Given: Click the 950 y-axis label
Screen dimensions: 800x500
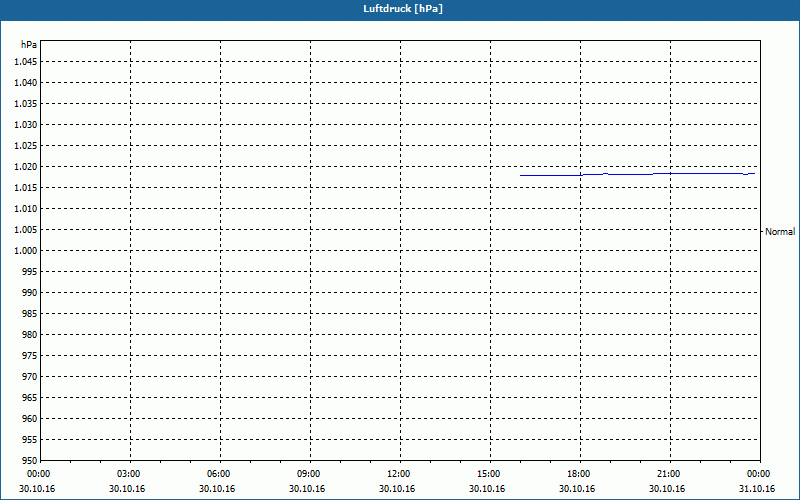Looking at the screenshot, I should [x=30, y=461].
